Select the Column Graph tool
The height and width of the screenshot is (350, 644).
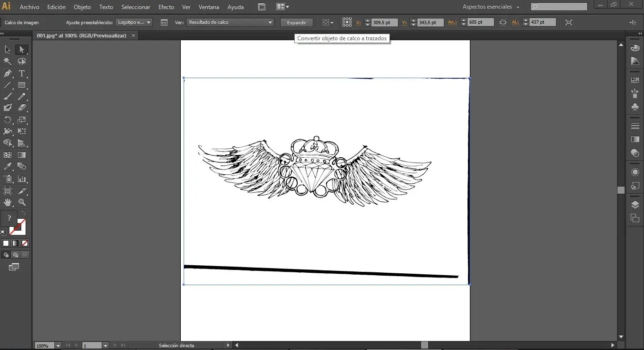pyautogui.click(x=22, y=179)
